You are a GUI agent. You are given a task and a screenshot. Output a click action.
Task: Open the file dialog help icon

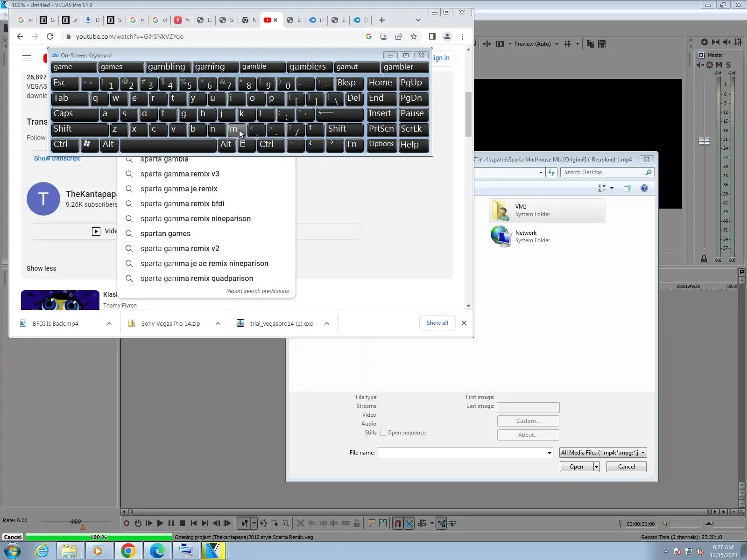644,188
